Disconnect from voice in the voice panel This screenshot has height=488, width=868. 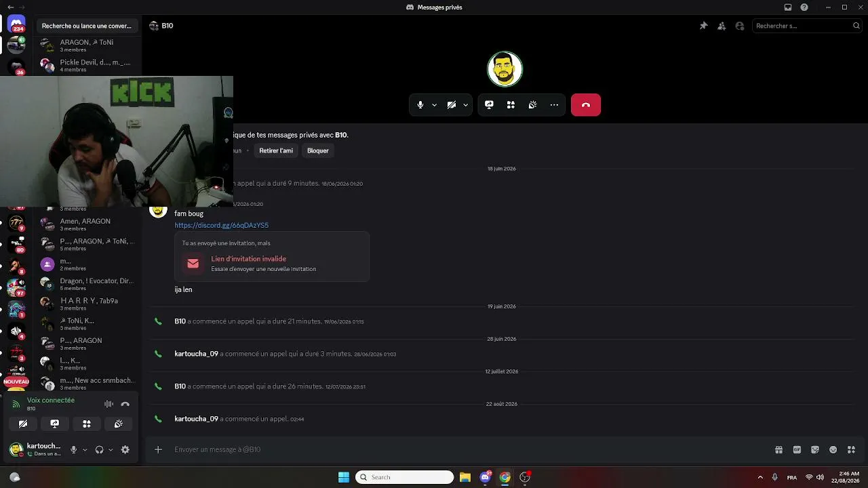click(x=125, y=404)
